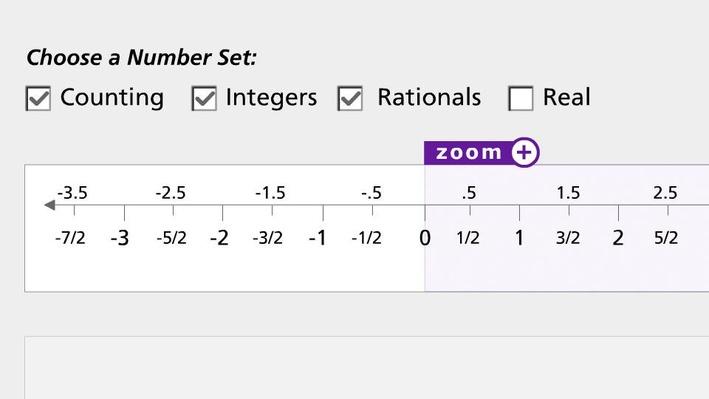Click the 2 integer label
The image size is (709, 399).
pos(618,238)
